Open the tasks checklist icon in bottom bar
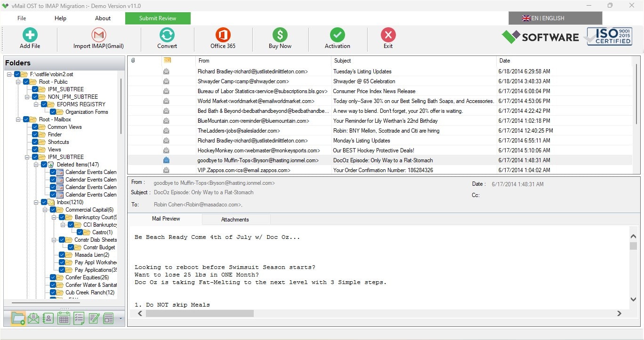The width and height of the screenshot is (644, 340). (79, 318)
